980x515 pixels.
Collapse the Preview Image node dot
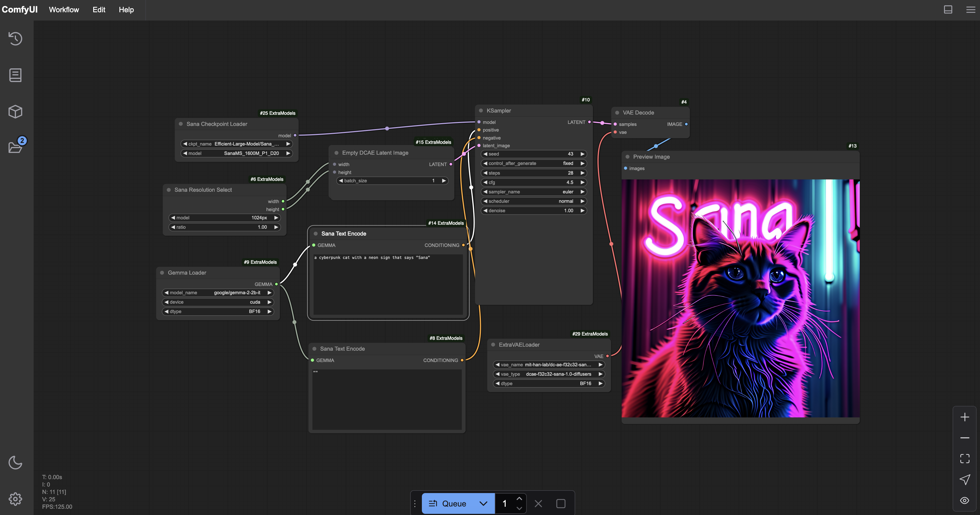click(627, 157)
